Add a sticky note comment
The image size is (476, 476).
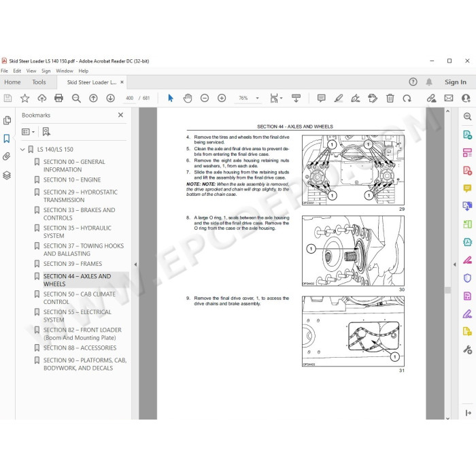(x=321, y=98)
